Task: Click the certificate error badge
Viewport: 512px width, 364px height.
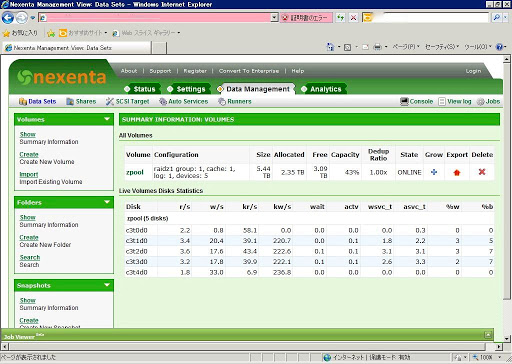Action: click(x=306, y=17)
